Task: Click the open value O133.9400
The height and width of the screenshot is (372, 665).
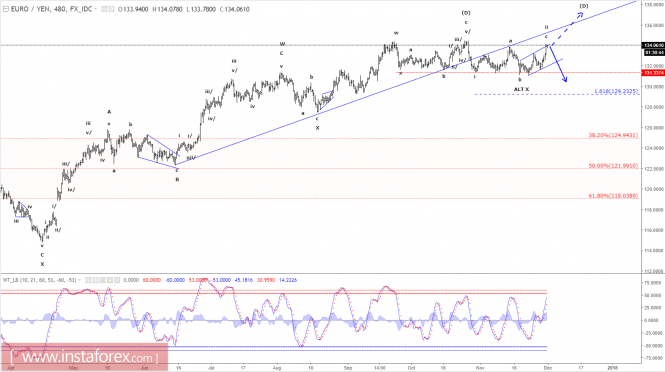Action: click(133, 9)
